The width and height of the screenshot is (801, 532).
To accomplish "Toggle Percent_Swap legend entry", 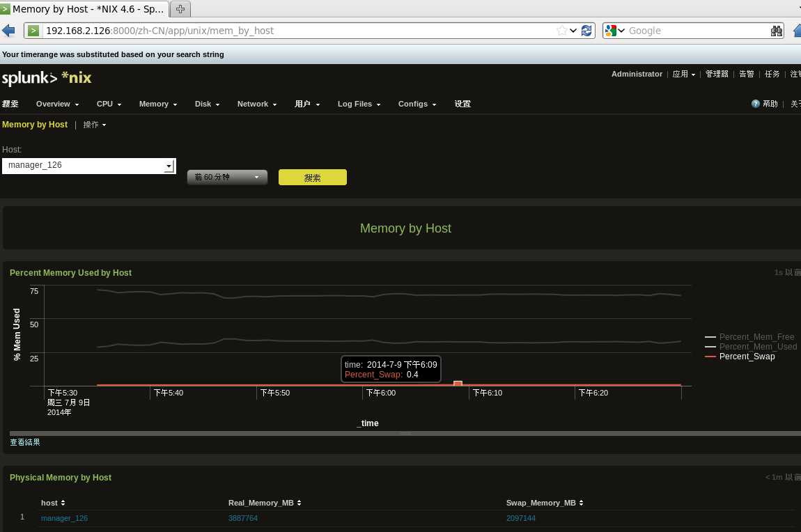I will (x=740, y=357).
